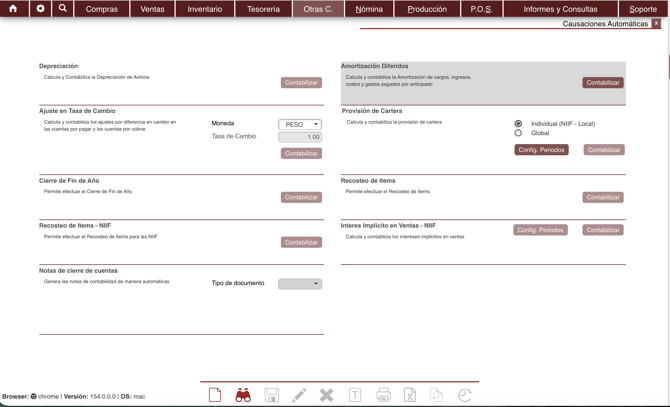This screenshot has width=670, height=407.
Task: Click Config. Periodos for Interes Implícito en Ventas
Action: click(541, 230)
